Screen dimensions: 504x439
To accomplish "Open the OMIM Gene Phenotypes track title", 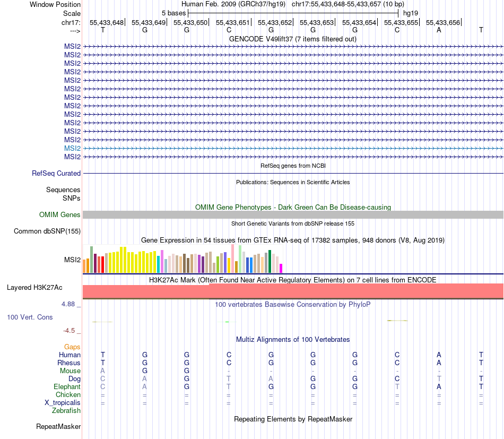I will [x=293, y=207].
